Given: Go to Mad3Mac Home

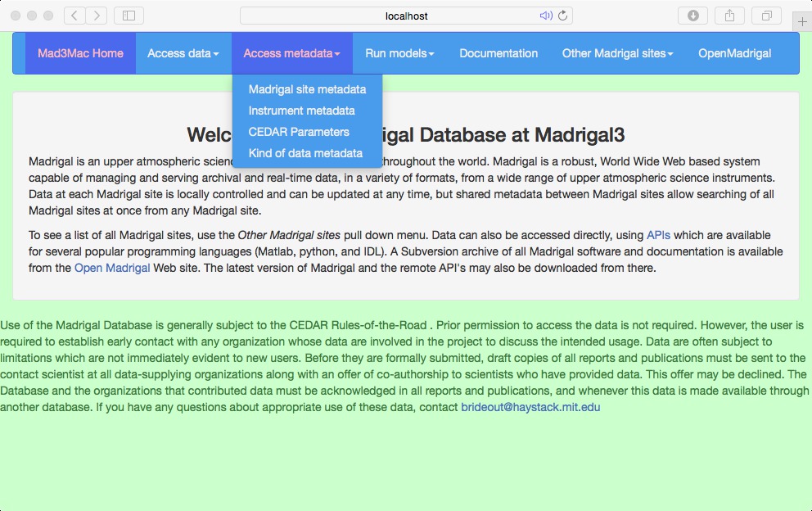Looking at the screenshot, I should (80, 53).
